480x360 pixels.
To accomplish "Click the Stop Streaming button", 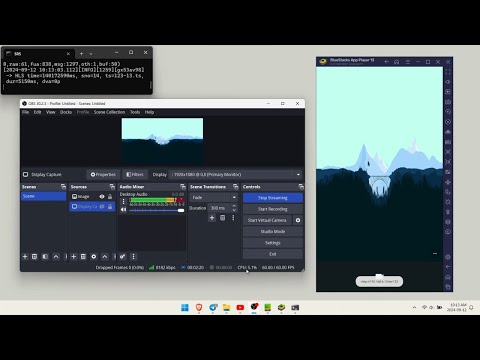I will [273, 198].
